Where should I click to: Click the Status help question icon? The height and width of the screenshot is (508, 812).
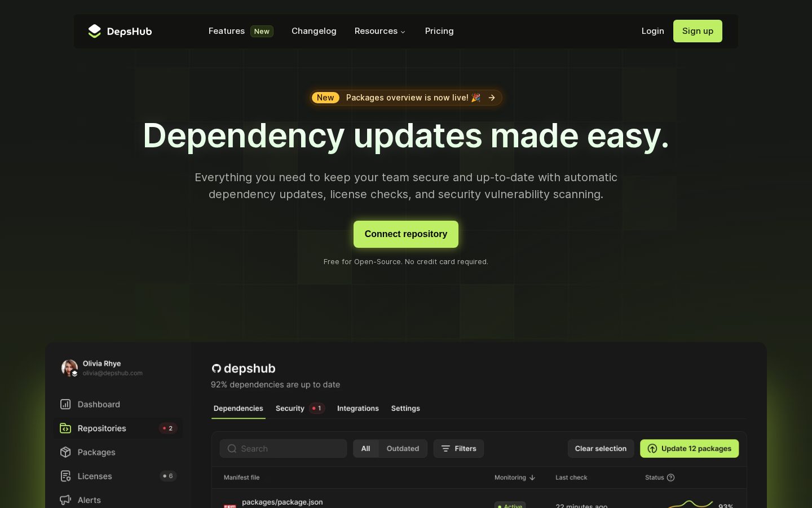(x=670, y=478)
